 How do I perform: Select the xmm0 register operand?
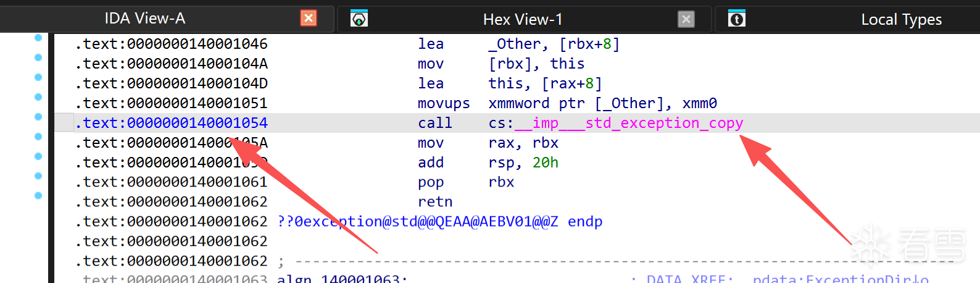699,103
